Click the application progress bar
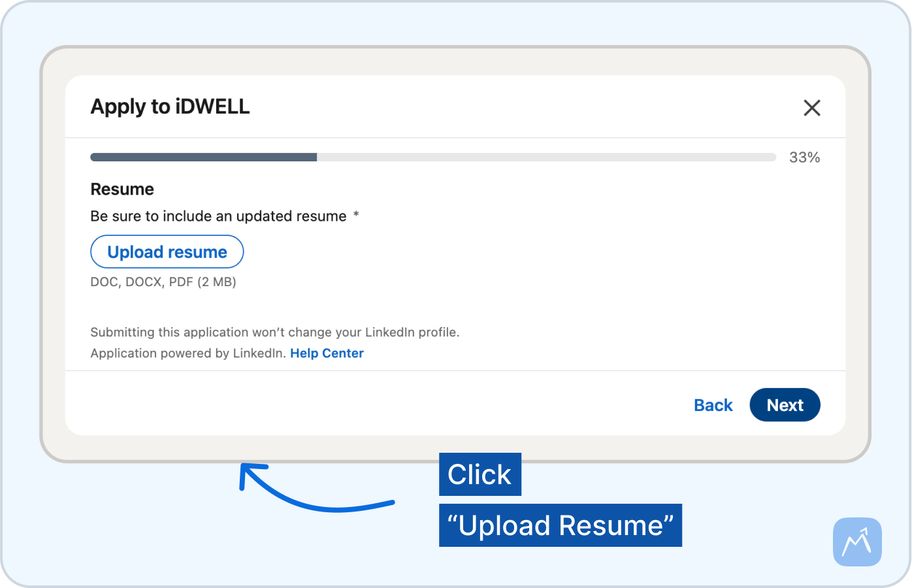Viewport: 912px width, 588px height. [x=433, y=157]
